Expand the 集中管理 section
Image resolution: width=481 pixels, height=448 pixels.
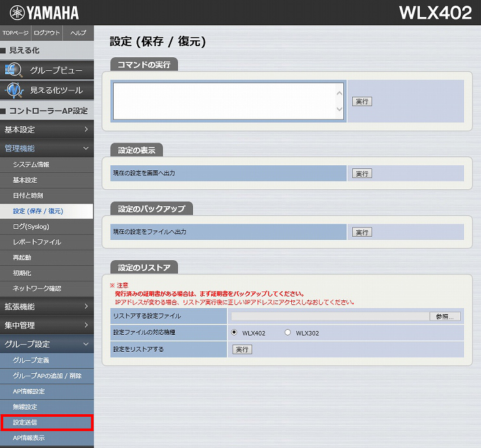[x=47, y=325]
